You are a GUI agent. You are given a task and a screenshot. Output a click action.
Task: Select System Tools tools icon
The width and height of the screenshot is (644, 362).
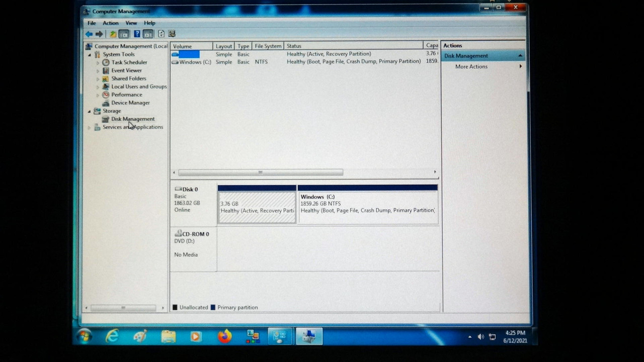point(98,54)
